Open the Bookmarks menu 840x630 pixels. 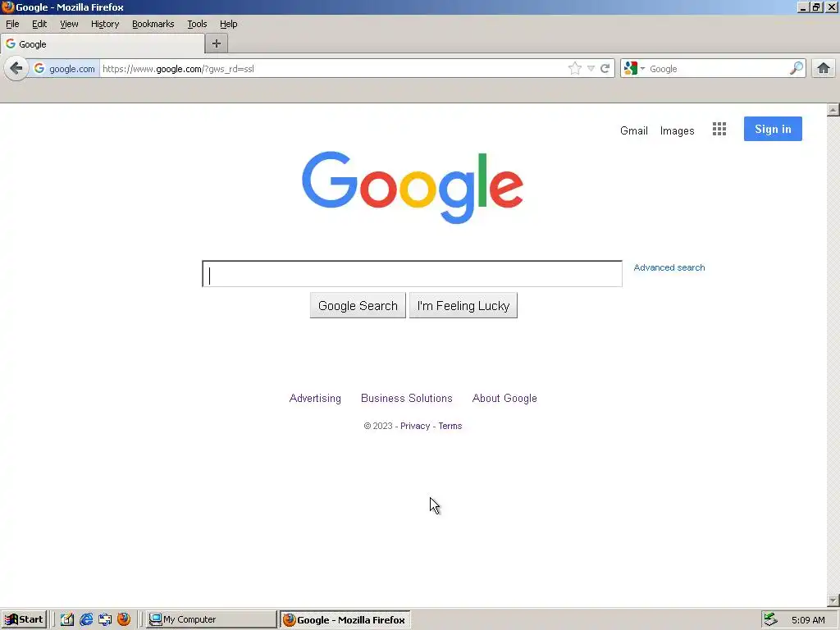pos(153,24)
